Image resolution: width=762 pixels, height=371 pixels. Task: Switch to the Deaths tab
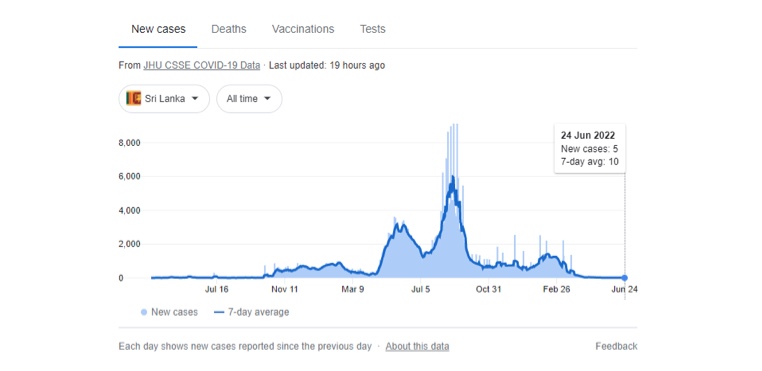(228, 29)
